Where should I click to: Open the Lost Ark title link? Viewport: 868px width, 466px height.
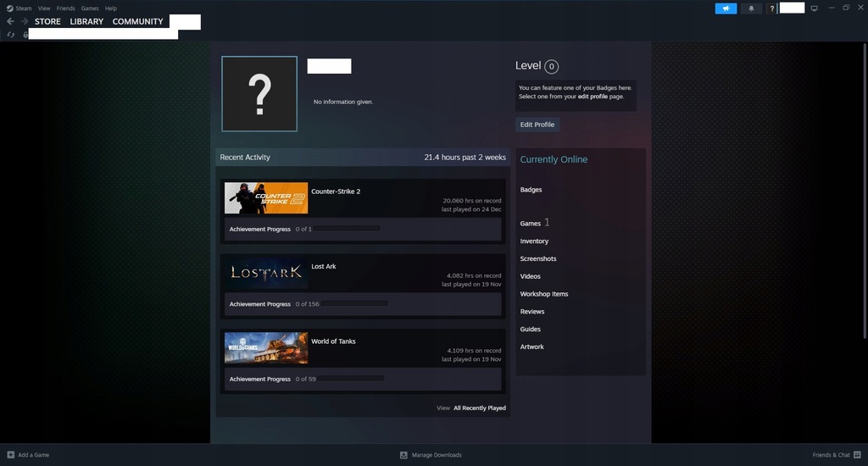(x=323, y=266)
